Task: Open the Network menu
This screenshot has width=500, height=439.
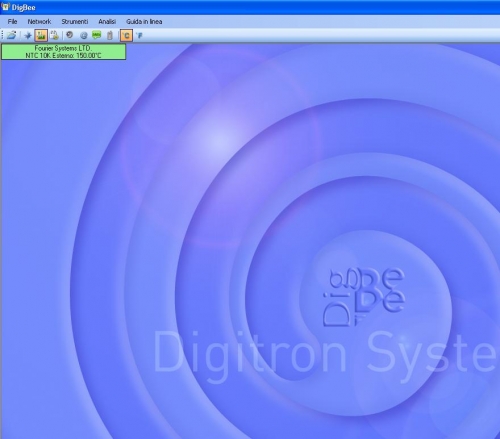Action: click(x=39, y=21)
